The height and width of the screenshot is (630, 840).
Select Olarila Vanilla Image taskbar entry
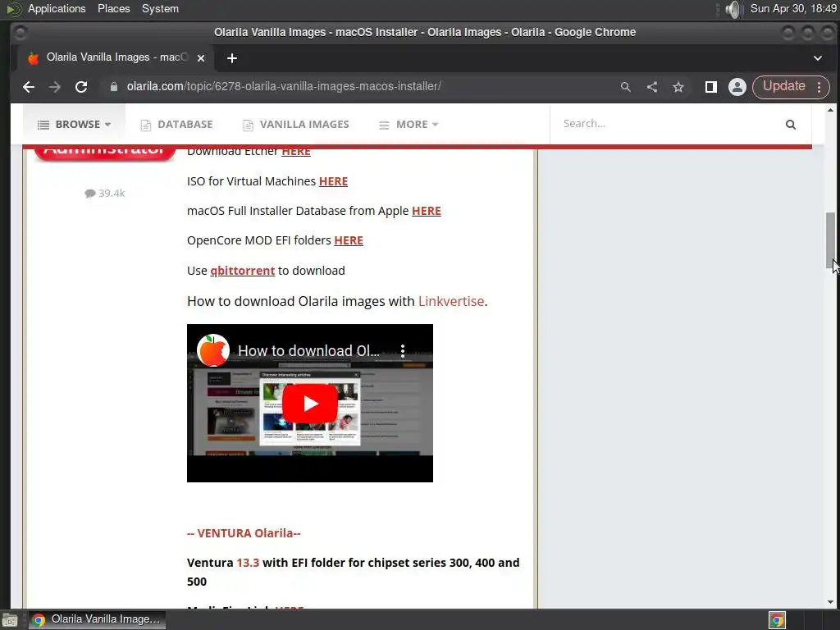point(97,620)
